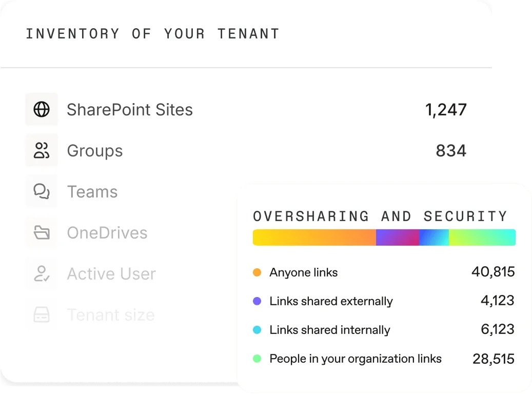The image size is (532, 395).
Task: Click the globe icon for SharePoint Sites
Action: (42, 109)
